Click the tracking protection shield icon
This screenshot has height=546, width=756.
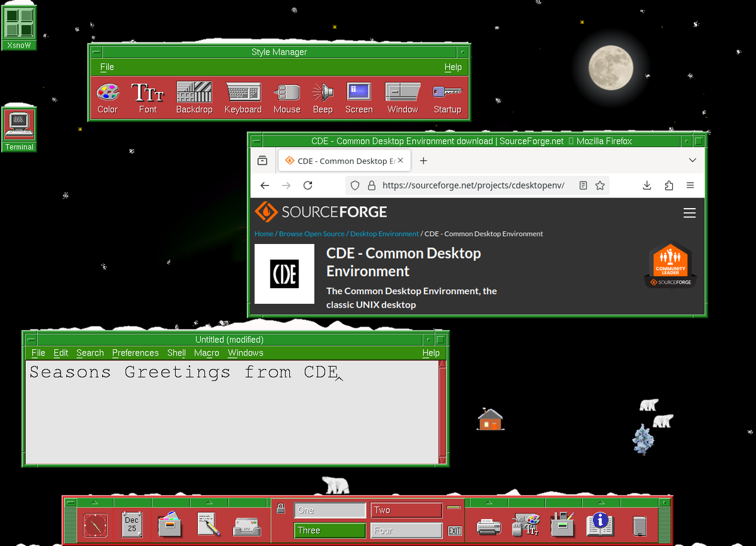tap(355, 185)
